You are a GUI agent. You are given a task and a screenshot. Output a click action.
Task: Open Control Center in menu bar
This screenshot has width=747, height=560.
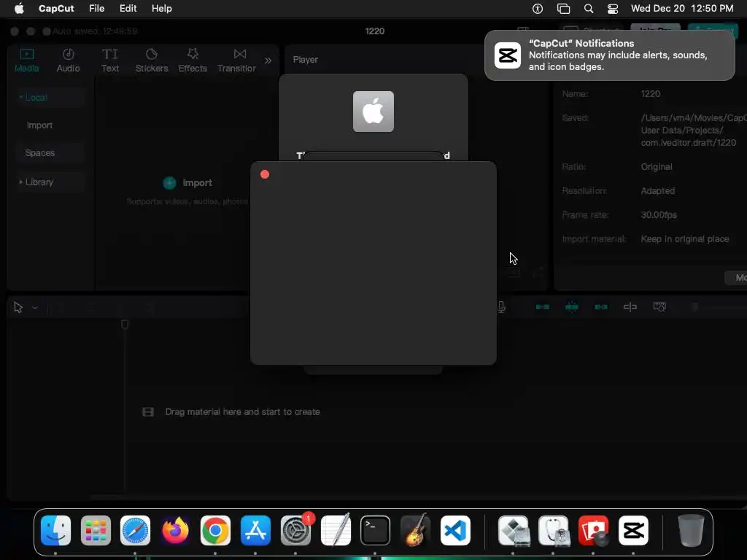[613, 9]
